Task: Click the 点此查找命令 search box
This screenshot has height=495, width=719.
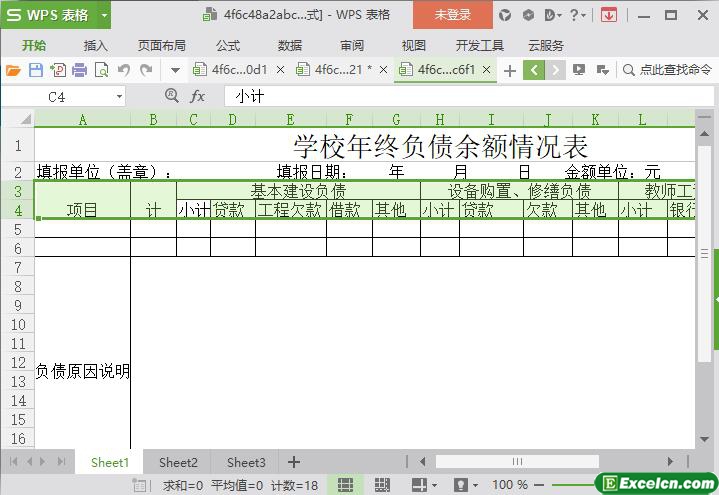Action: point(667,70)
